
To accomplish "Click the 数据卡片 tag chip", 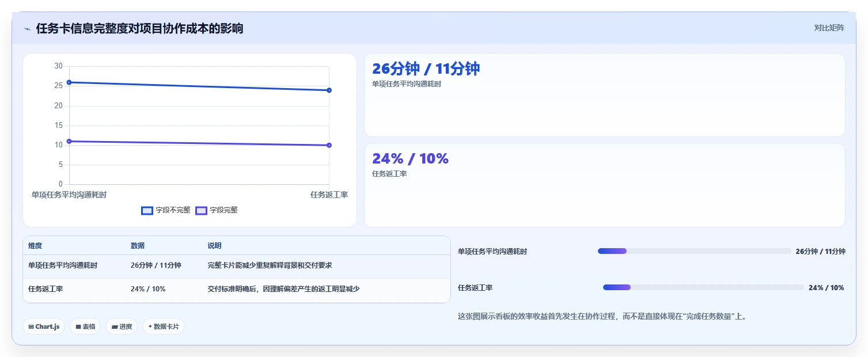I will click(x=164, y=326).
